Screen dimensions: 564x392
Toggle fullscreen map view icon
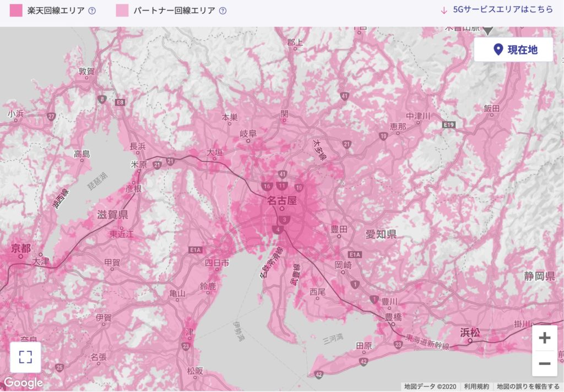[x=25, y=357]
